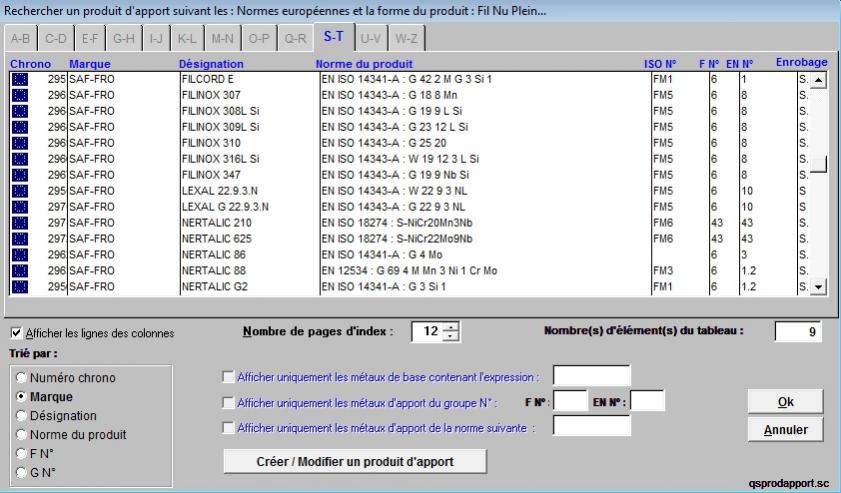Click the flag icon in the FILCORD E row
The image size is (841, 493).
click(x=19, y=79)
